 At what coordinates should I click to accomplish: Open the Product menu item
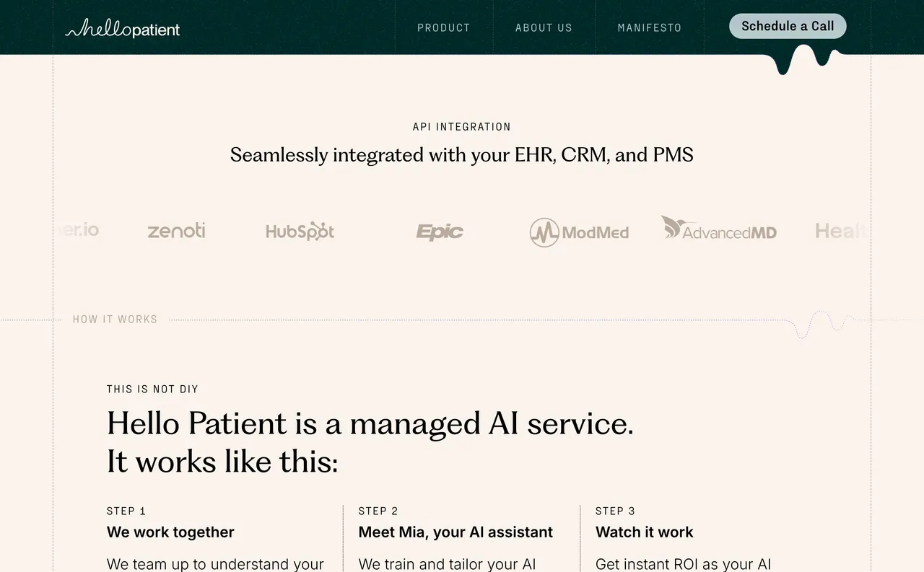[444, 27]
